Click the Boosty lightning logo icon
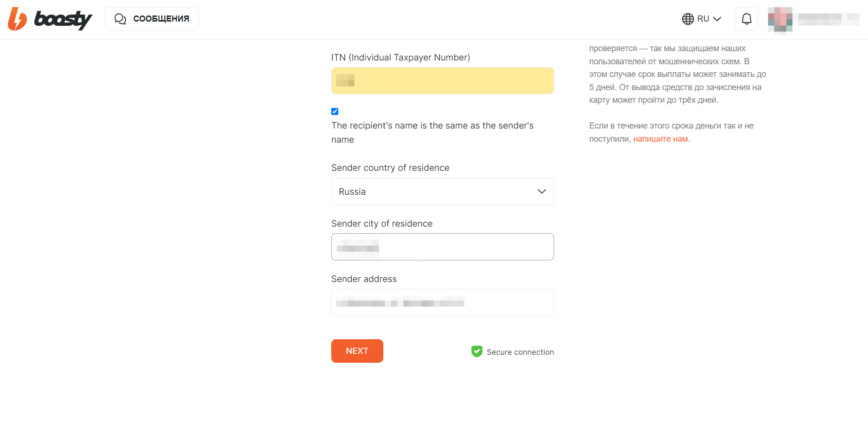The image size is (868, 427). click(17, 19)
